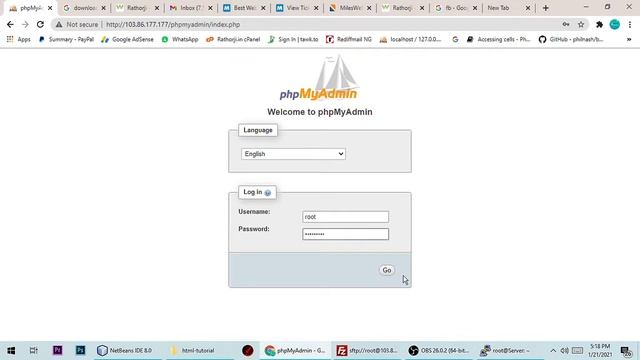This screenshot has width=640, height=360.
Task: Open the Windows Start menu
Action: click(11, 350)
